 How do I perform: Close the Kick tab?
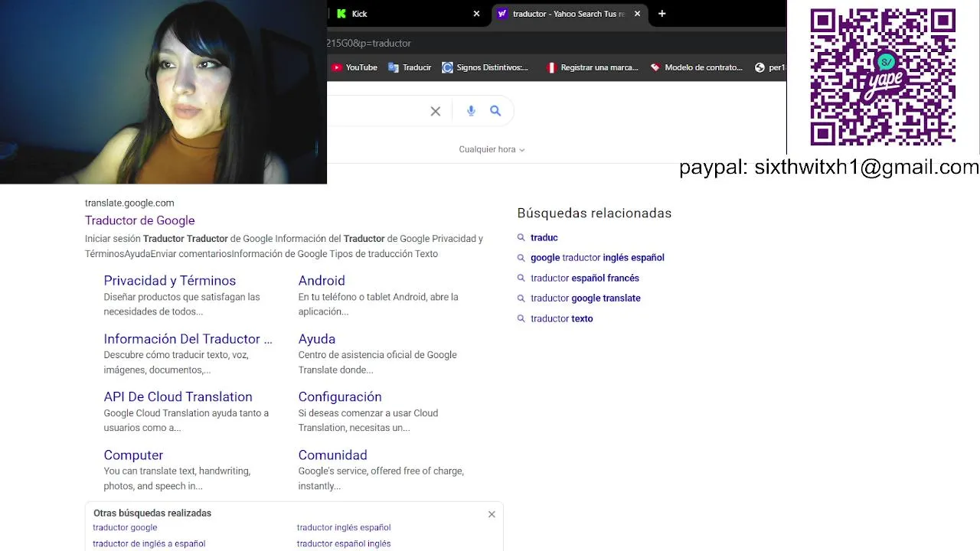tap(476, 14)
